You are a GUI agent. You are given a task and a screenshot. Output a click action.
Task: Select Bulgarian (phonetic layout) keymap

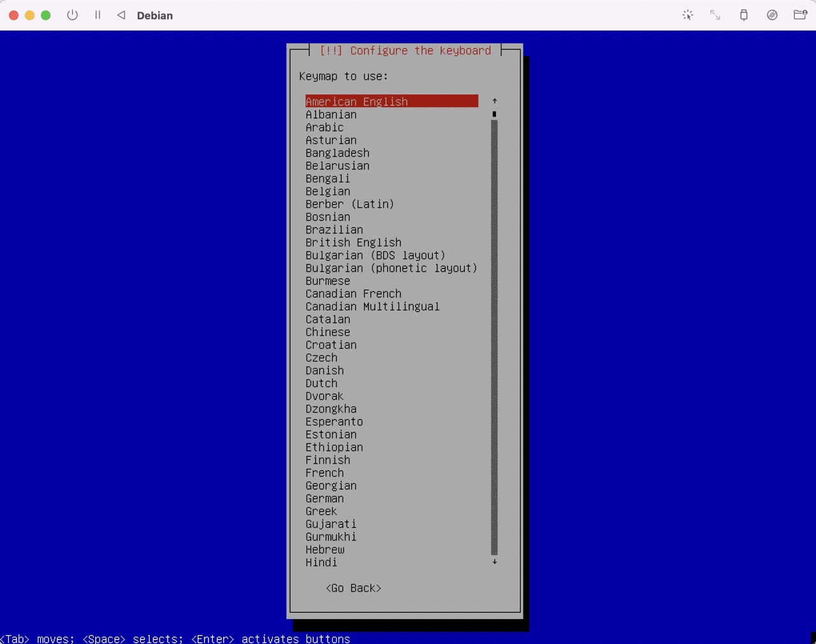pyautogui.click(x=391, y=268)
